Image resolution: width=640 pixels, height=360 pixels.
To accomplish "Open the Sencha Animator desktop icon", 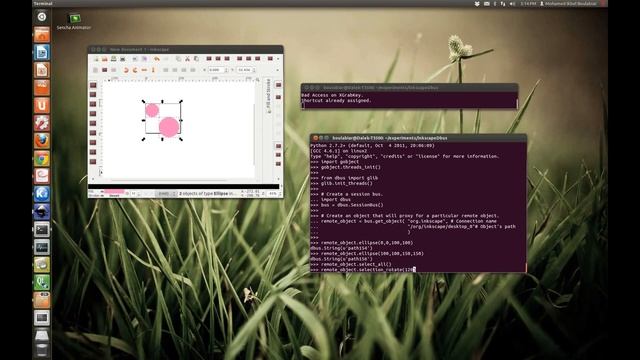I will (74, 22).
